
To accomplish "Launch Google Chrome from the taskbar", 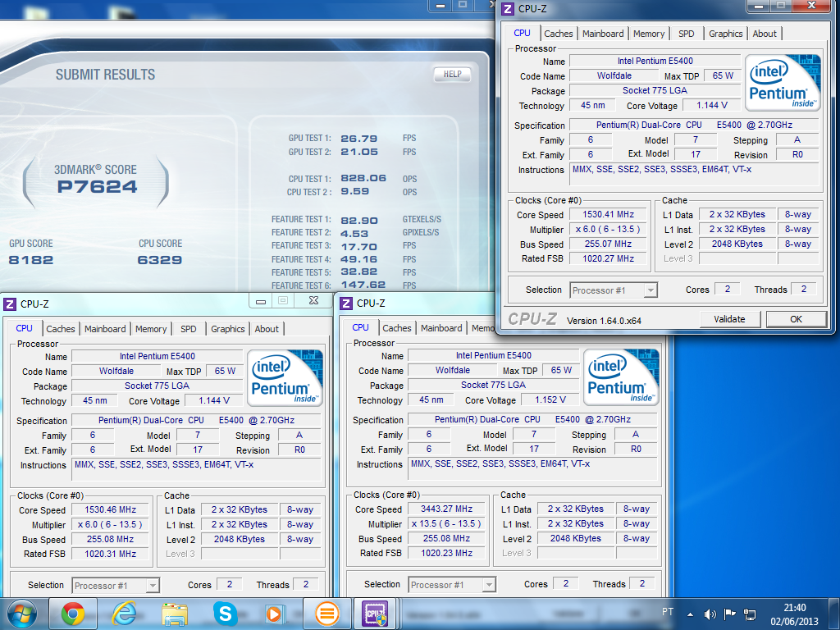I will pos(73,614).
